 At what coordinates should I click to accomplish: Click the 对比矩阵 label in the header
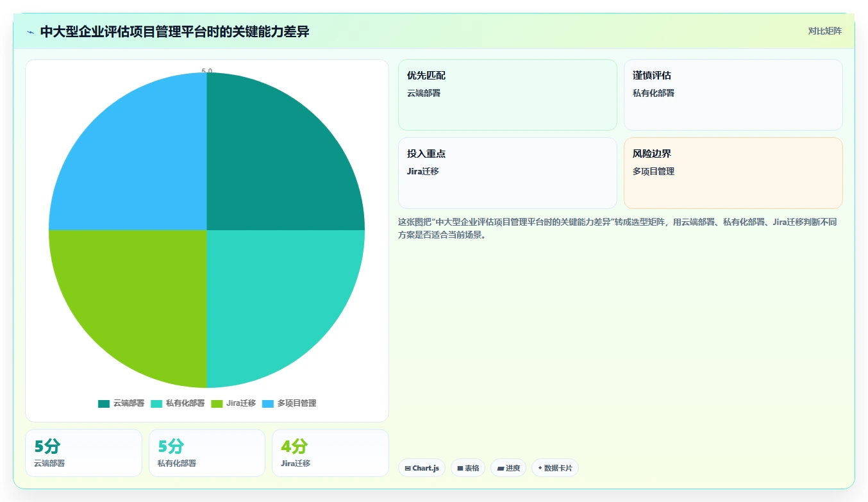point(824,31)
